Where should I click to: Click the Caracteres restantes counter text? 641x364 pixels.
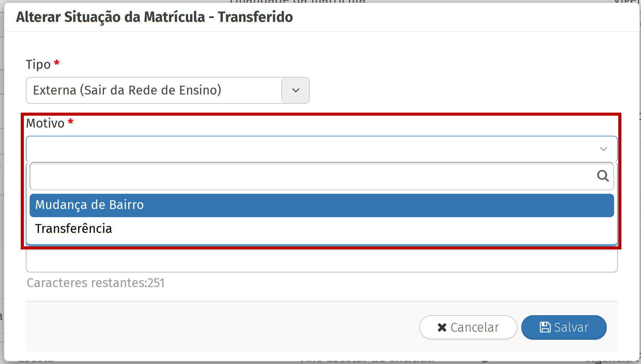click(95, 283)
